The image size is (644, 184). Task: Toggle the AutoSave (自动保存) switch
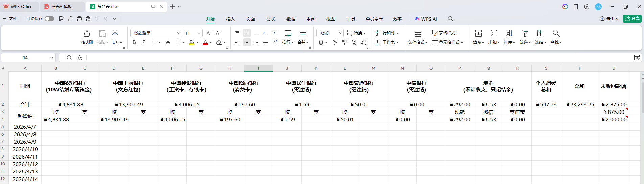click(49, 19)
